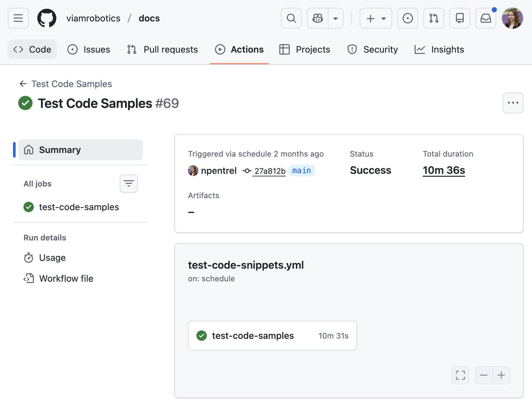Click the on: schedule text
532x410 pixels.
(x=211, y=279)
